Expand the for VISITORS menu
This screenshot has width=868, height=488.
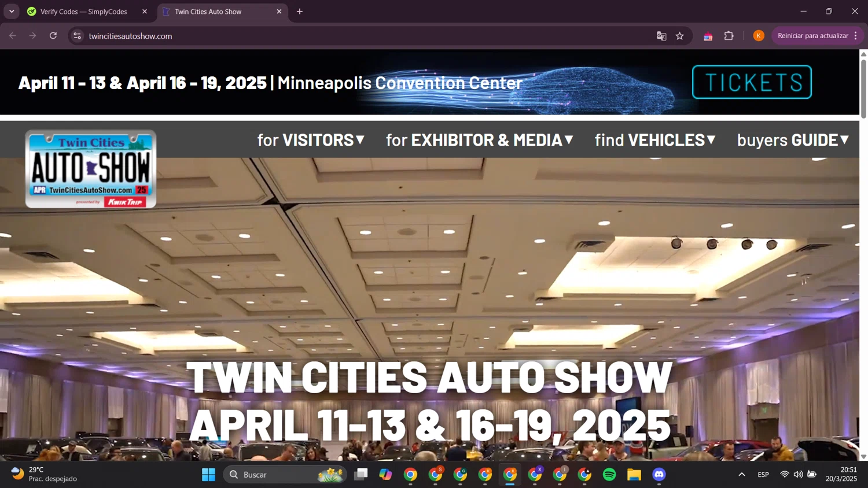(x=311, y=140)
